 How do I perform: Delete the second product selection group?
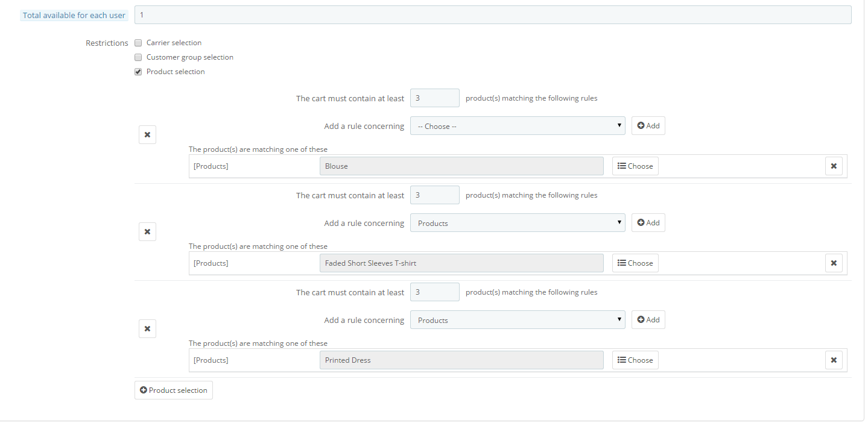(x=147, y=232)
